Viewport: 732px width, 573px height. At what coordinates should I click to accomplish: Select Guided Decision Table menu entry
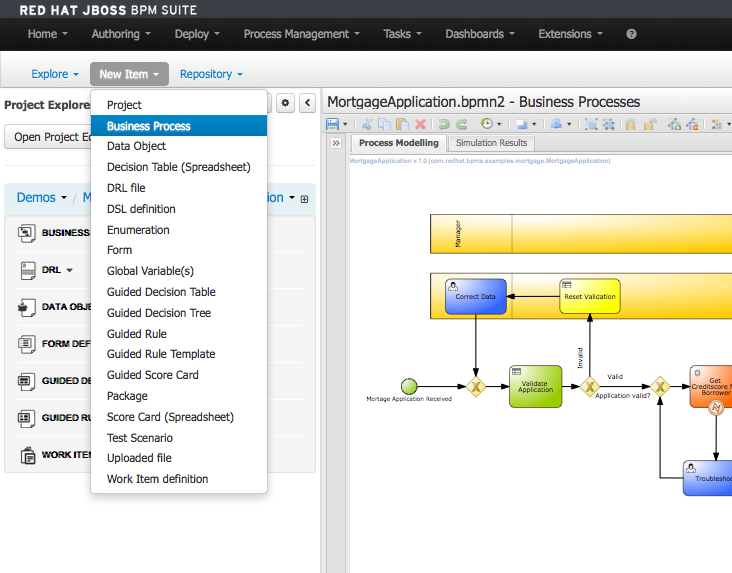[x=179, y=292]
